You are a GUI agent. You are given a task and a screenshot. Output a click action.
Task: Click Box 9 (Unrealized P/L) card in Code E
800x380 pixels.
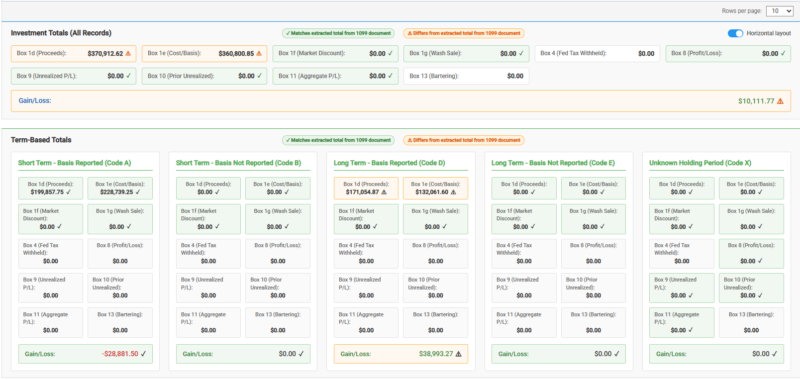pos(523,288)
